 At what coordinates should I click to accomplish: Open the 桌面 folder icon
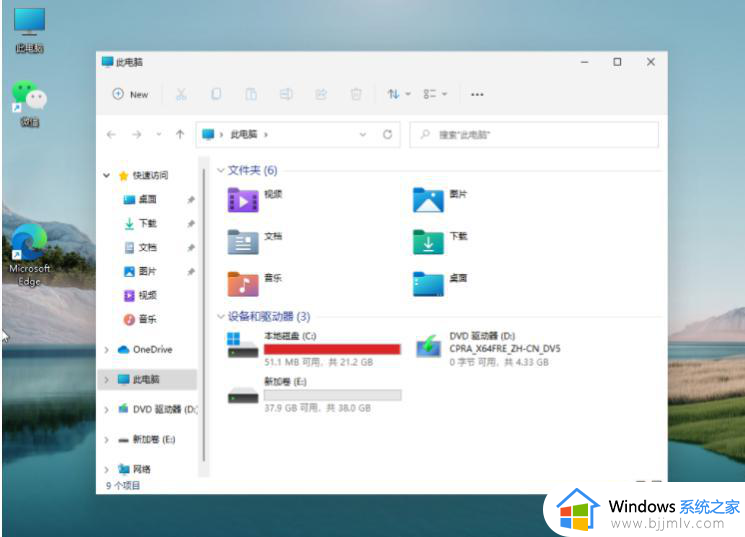pyautogui.click(x=428, y=284)
